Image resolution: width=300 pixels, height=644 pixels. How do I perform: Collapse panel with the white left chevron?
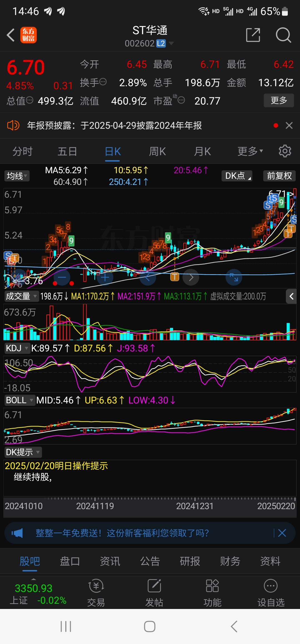[291, 296]
